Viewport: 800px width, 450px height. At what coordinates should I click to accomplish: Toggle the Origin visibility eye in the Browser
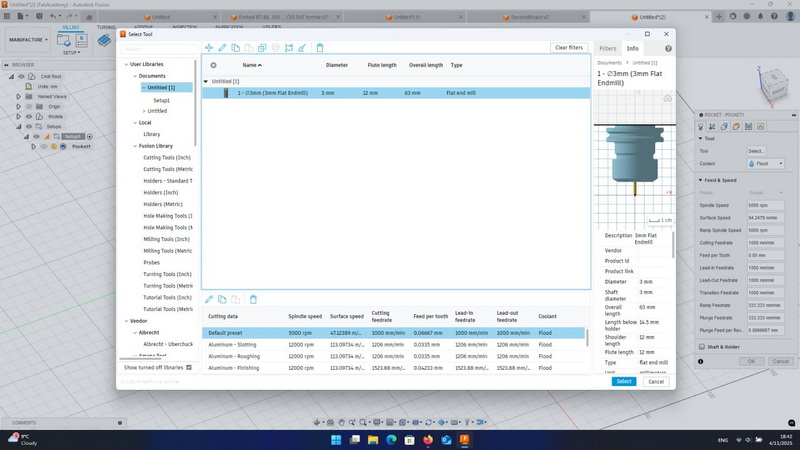click(29, 107)
